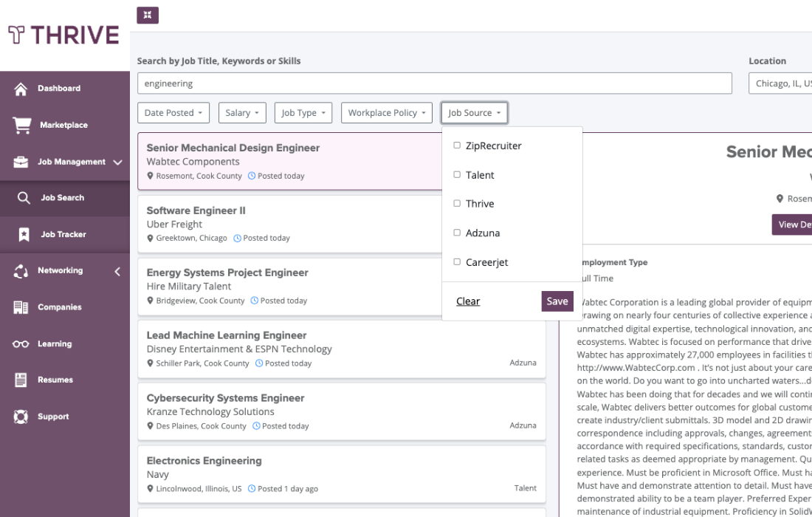Enable the ZipRecruiter job source checkbox

click(x=455, y=145)
